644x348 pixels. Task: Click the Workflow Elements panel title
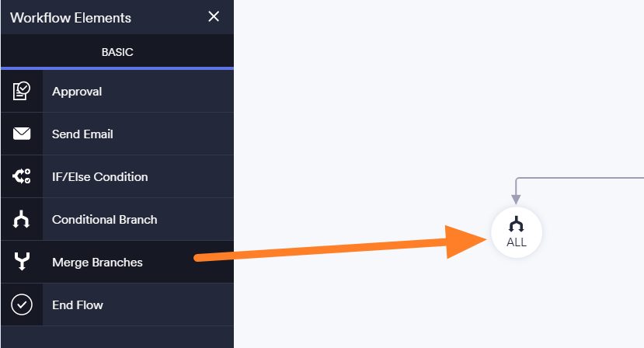(x=71, y=18)
